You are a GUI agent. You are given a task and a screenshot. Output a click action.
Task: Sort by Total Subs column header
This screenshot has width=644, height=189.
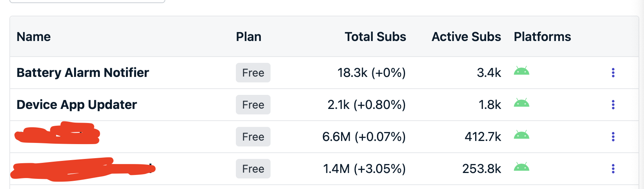tap(375, 37)
